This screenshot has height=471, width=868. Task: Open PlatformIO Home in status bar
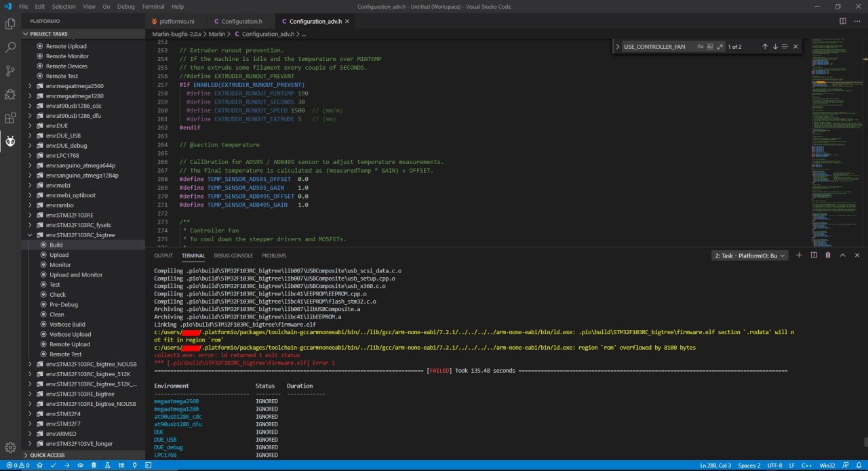[39, 466]
